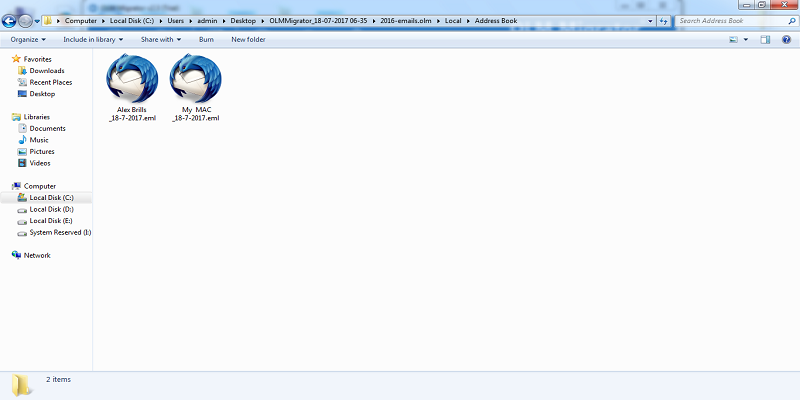Select the My MAC _18-7-2017.eml file icon

coord(196,79)
